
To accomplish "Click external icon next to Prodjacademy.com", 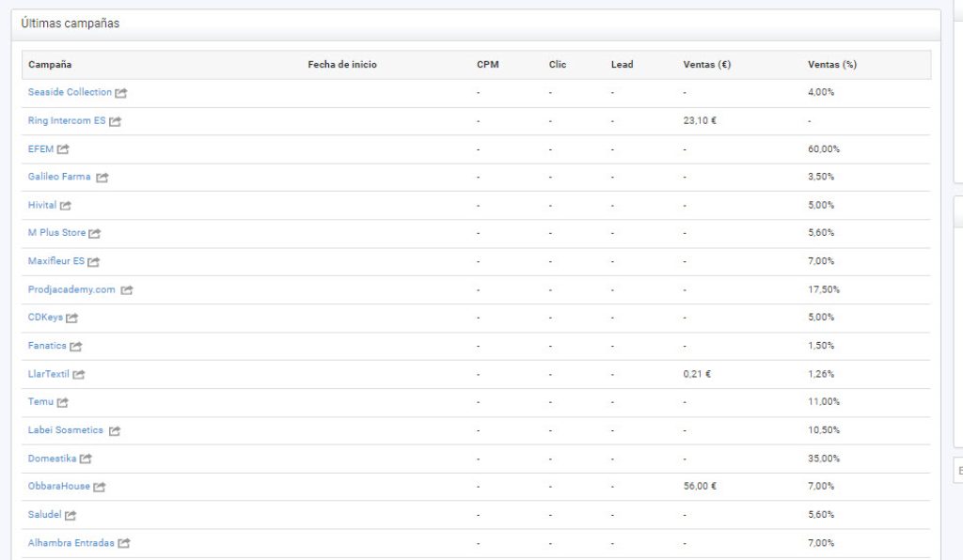I will [x=127, y=290].
